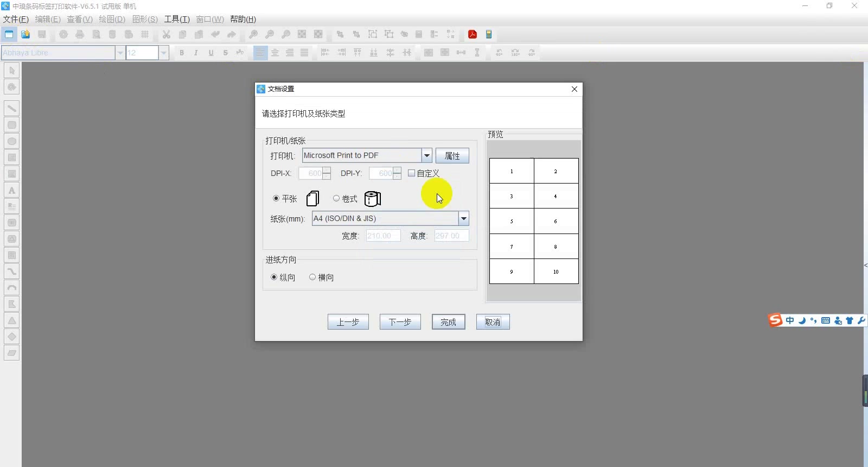Click the Redo arrow toolbar icon
868x467 pixels.
click(232, 34)
